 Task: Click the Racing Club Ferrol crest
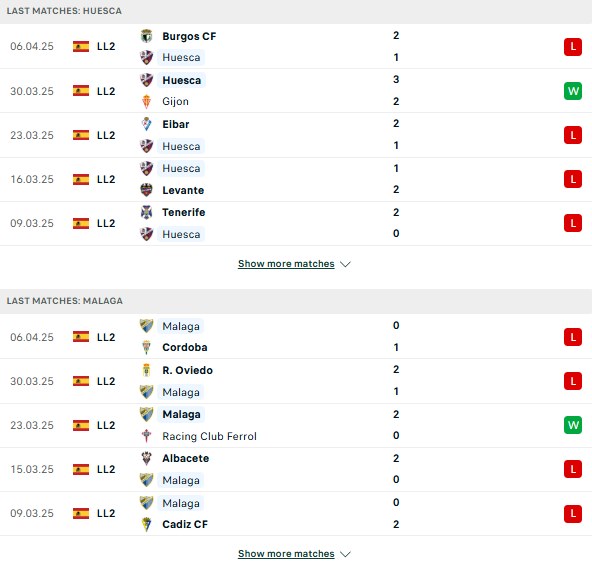click(x=146, y=436)
